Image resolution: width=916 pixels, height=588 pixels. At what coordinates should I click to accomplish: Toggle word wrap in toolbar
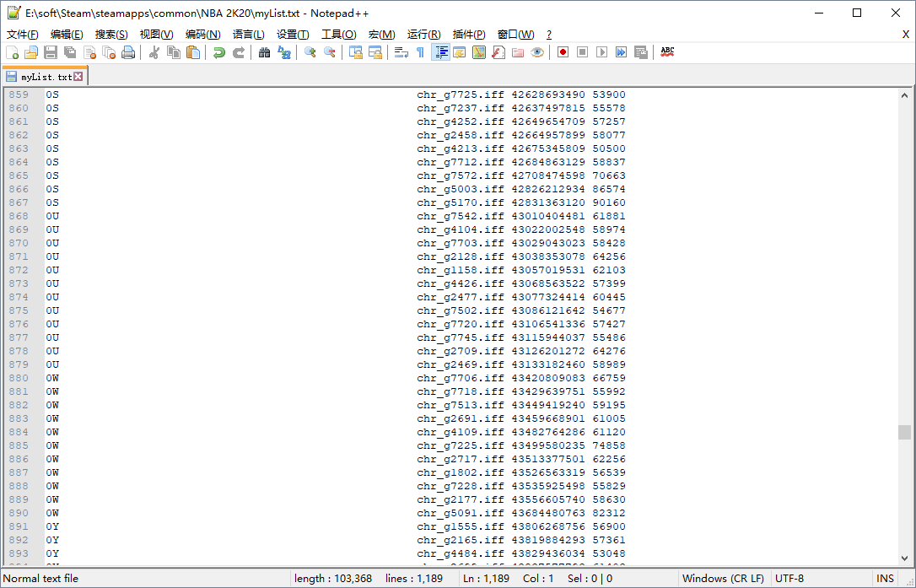pyautogui.click(x=401, y=52)
